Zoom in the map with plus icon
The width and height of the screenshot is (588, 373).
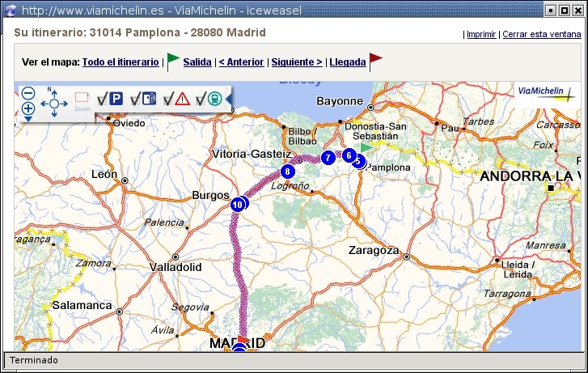tap(27, 108)
